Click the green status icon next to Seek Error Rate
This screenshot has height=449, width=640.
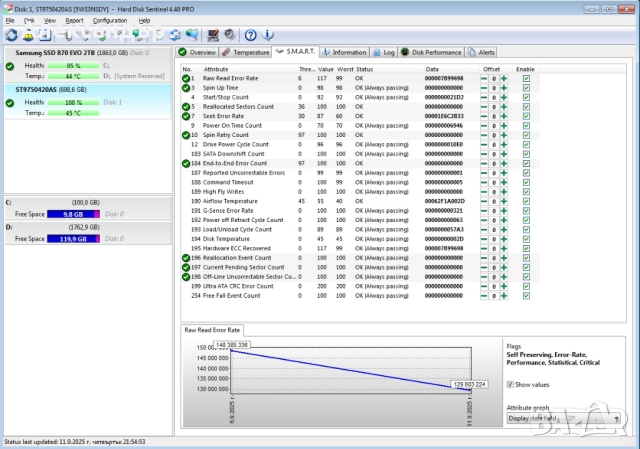pyautogui.click(x=186, y=116)
